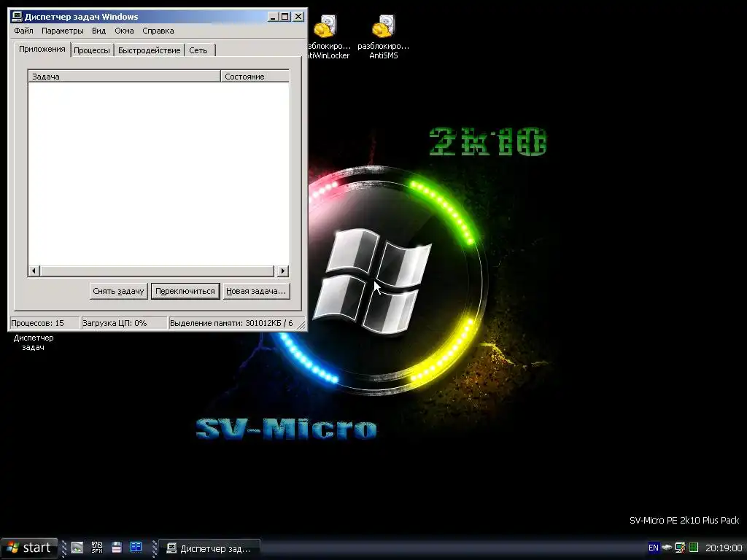Select the AntiWinLocker desktop icon
747x560 pixels.
[327, 37]
